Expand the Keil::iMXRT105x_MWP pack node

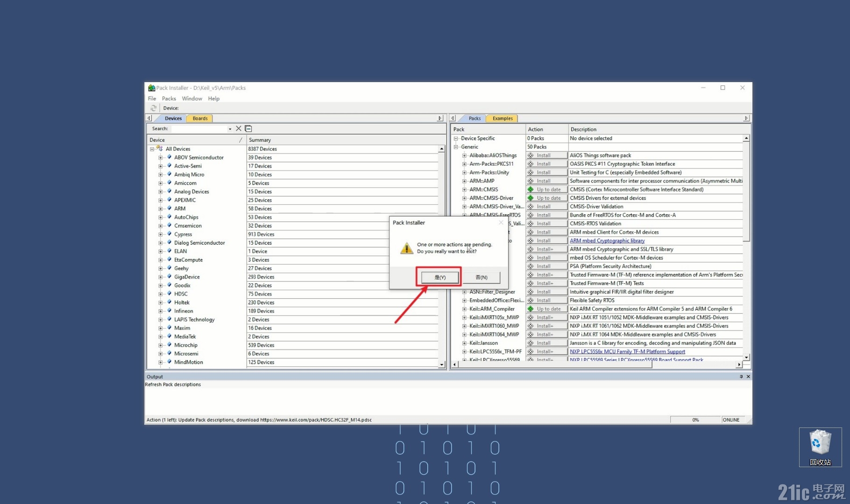[464, 317]
